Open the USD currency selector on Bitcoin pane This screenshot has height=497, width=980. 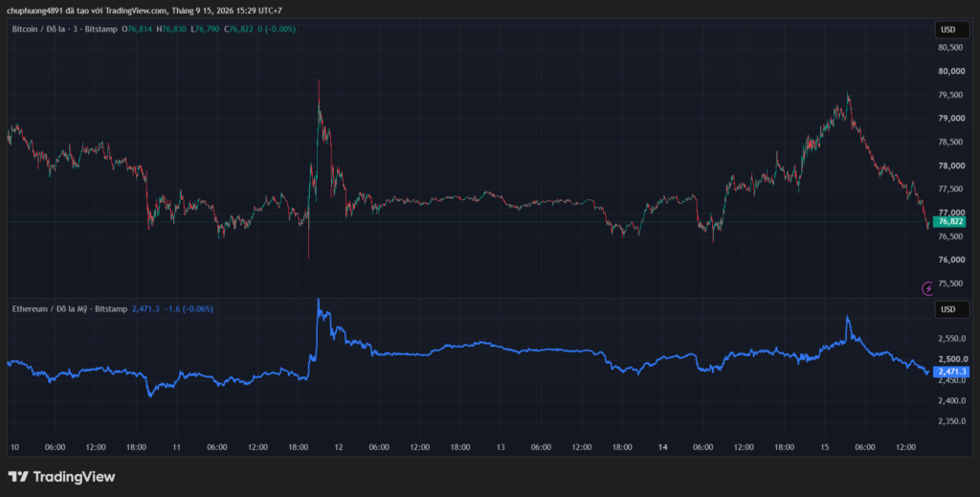[x=948, y=30]
